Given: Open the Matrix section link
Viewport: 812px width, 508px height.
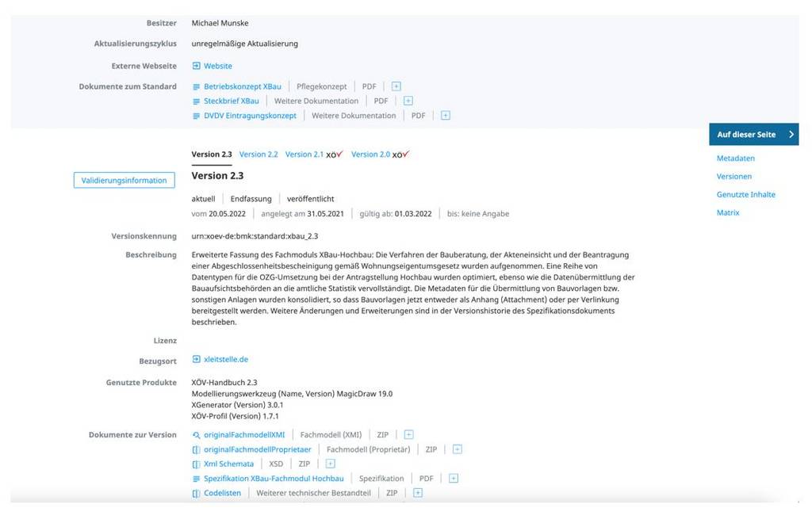Looking at the screenshot, I should (727, 212).
